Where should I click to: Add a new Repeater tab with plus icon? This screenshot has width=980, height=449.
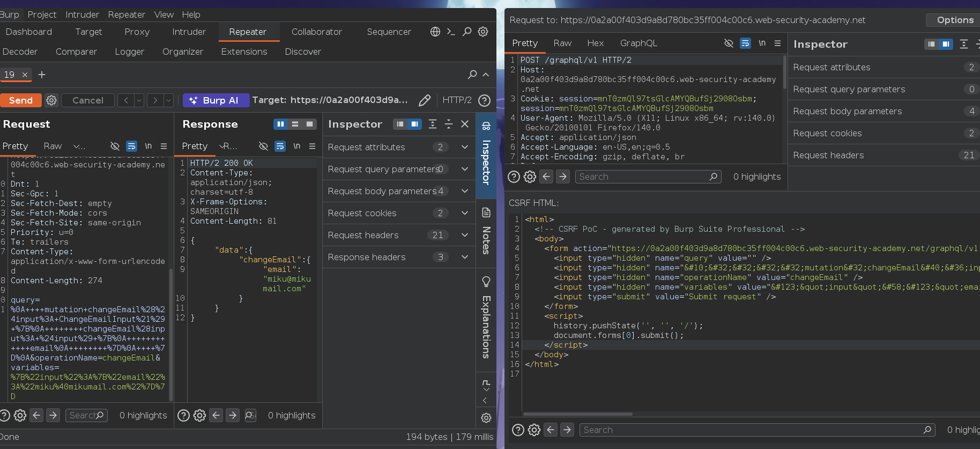(x=42, y=75)
